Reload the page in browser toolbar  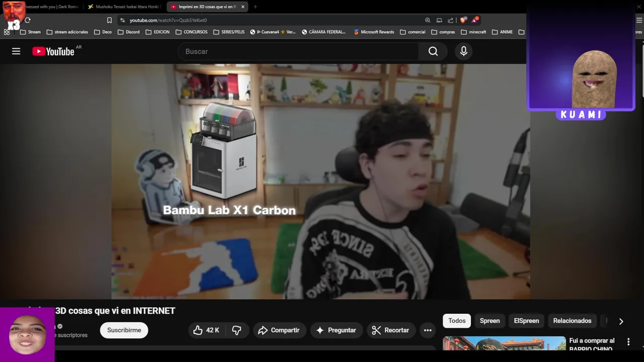point(28,20)
